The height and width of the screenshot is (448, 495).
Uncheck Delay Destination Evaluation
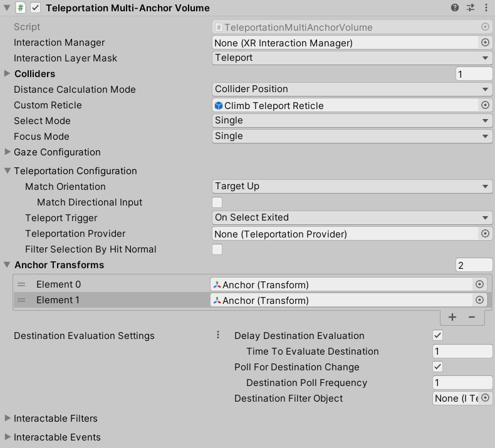click(x=438, y=335)
